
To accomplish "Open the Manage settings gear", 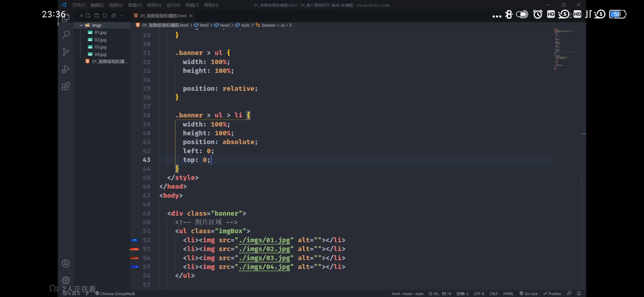I will [x=66, y=280].
